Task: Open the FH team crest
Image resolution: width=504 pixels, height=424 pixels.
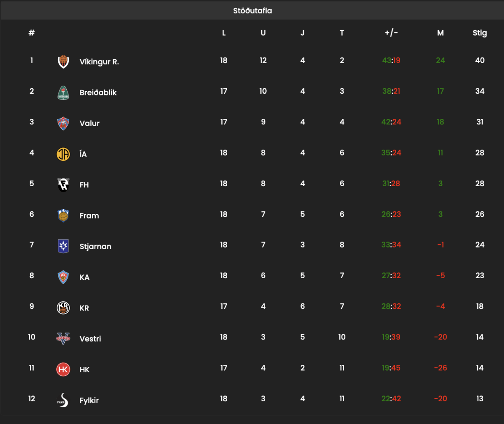Action: 63,185
